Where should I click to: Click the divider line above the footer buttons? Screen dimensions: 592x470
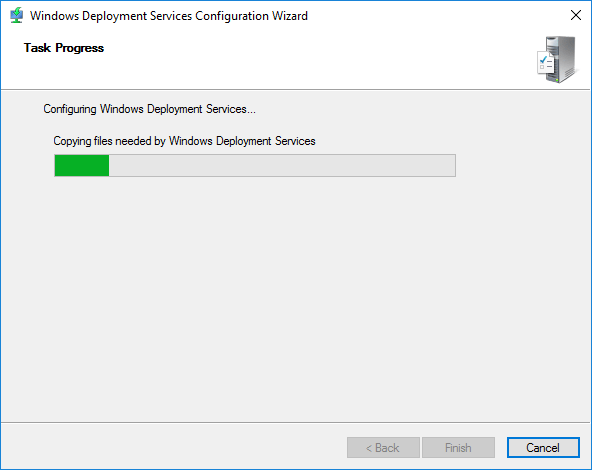(296, 422)
